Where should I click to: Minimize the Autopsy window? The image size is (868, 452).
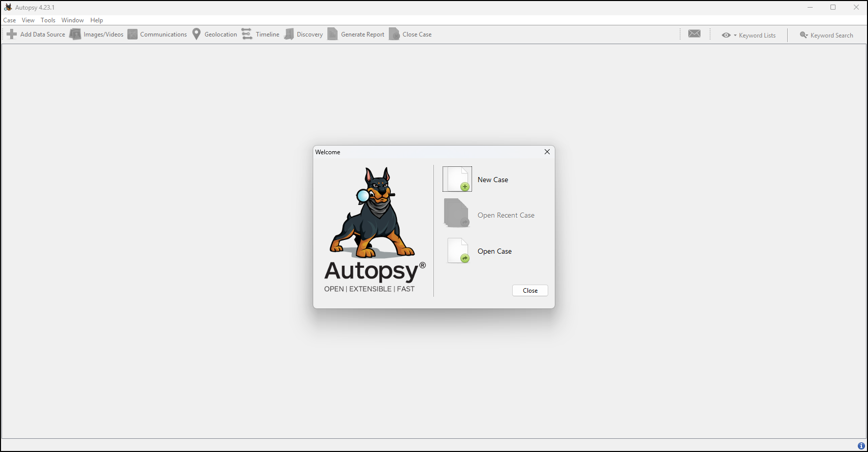pyautogui.click(x=810, y=7)
